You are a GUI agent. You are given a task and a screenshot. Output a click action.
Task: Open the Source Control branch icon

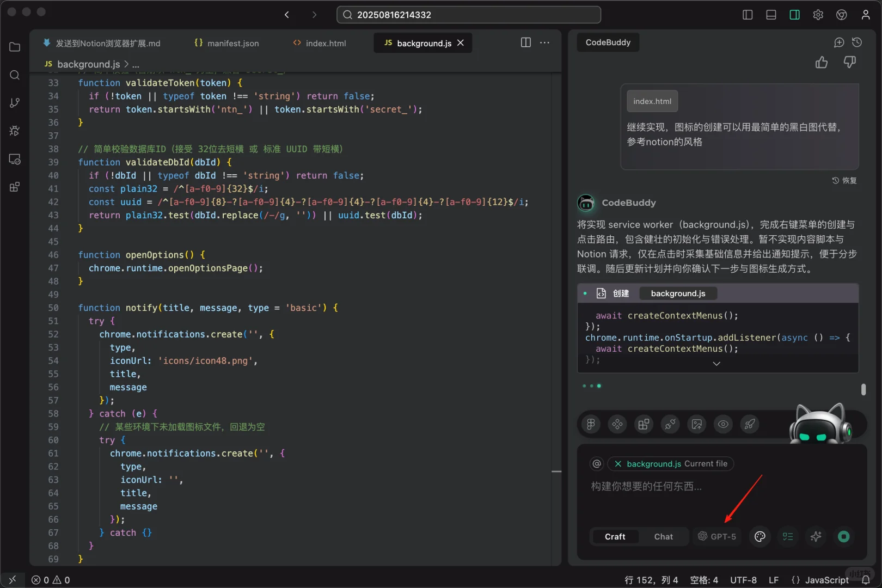[15, 103]
